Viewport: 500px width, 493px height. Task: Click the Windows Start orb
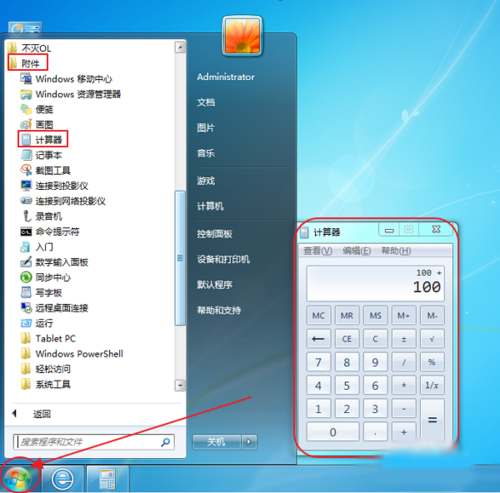coord(19,479)
